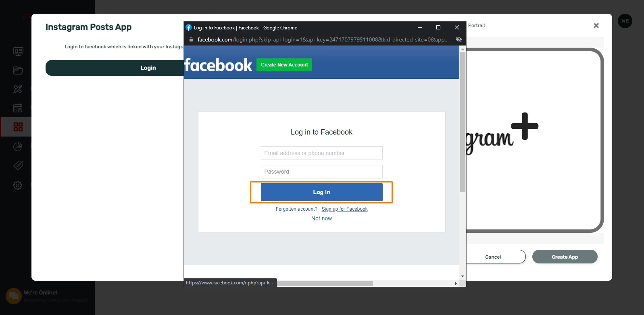Focus the Email address or phone number field
The image size is (644, 315).
pos(321,153)
